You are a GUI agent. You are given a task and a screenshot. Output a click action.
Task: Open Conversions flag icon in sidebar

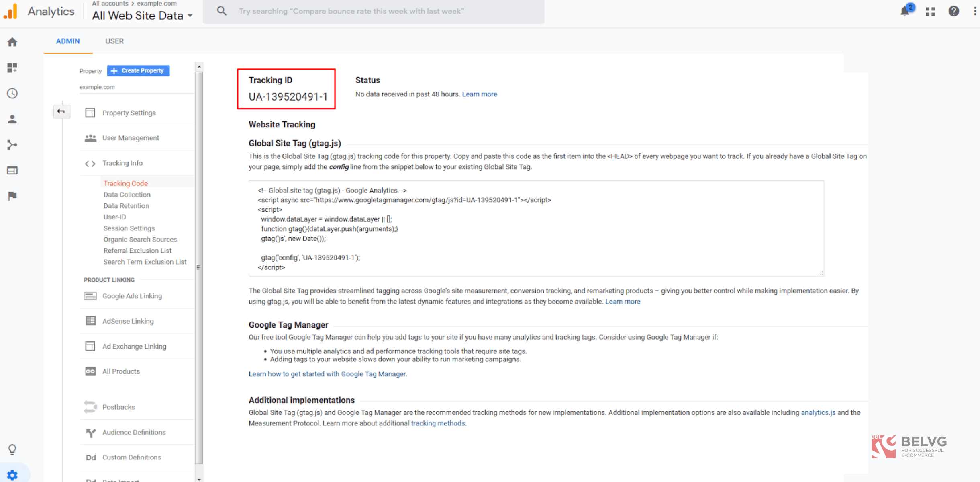(x=12, y=196)
